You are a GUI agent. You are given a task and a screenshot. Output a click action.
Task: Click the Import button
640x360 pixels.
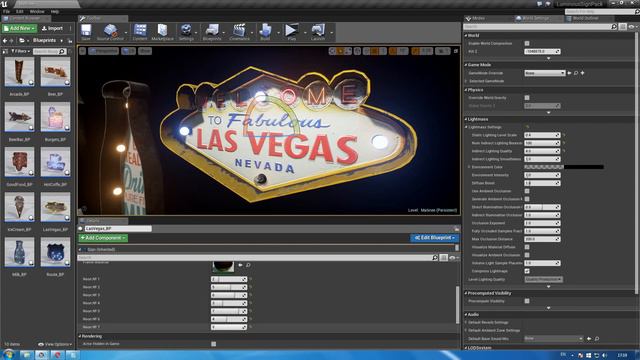click(x=53, y=28)
